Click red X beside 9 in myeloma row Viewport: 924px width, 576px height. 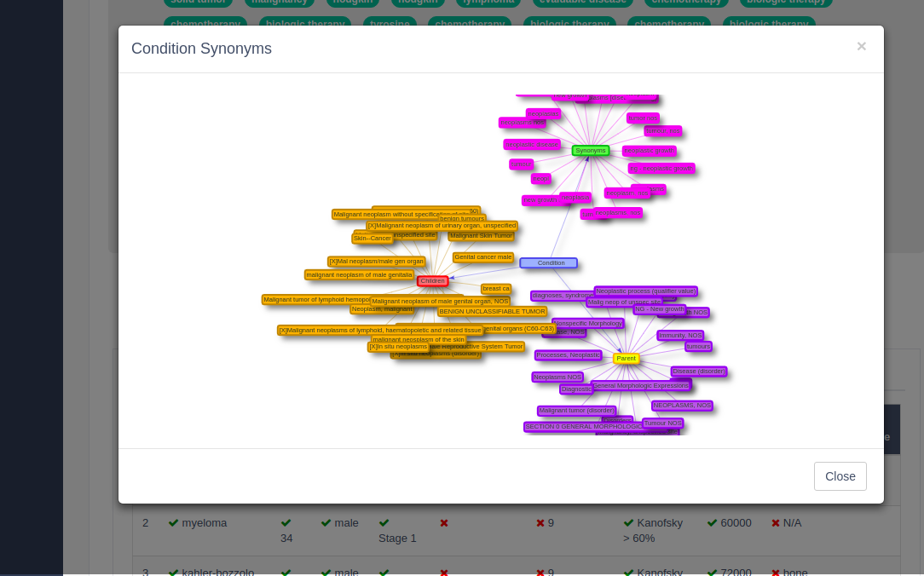coord(540,523)
